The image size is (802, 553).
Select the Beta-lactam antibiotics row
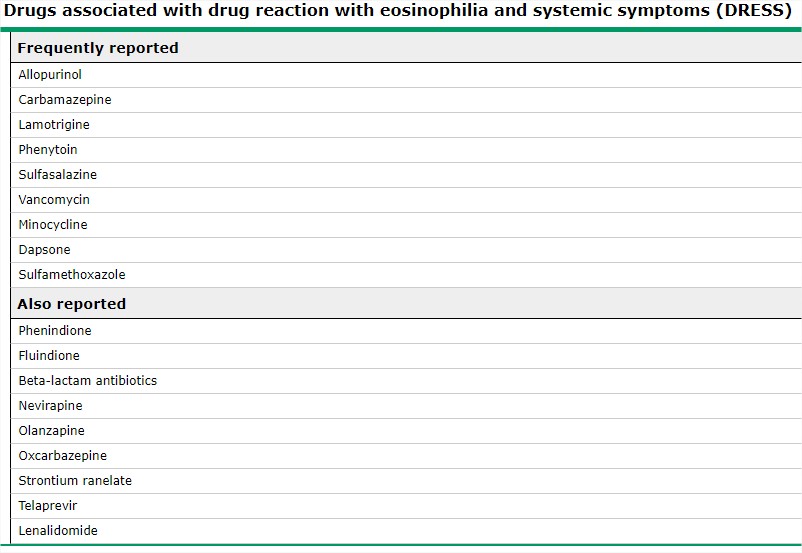pos(88,381)
